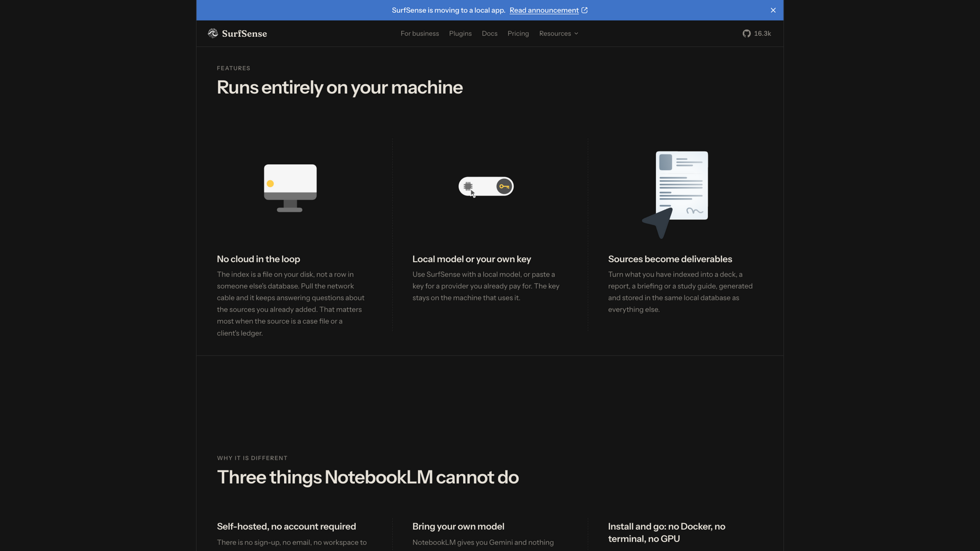Click 'Self-hosted, no account required' heading
The image size is (980, 551).
286,527
